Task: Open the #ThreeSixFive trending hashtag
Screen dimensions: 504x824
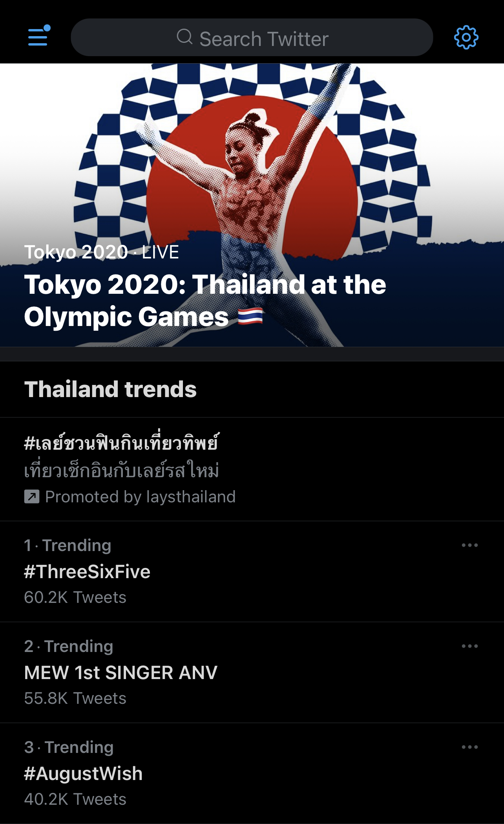Action: [87, 571]
